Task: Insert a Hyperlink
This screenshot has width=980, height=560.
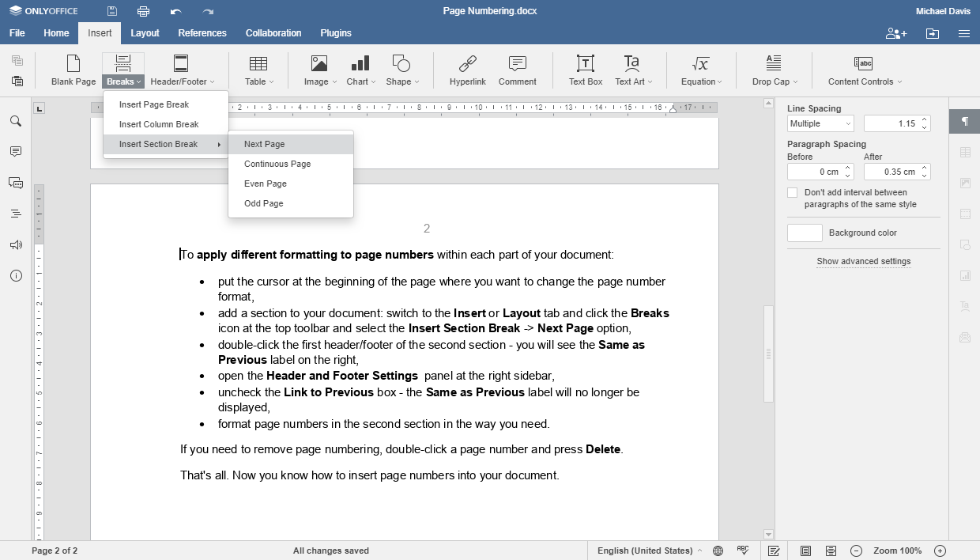Action: (468, 70)
